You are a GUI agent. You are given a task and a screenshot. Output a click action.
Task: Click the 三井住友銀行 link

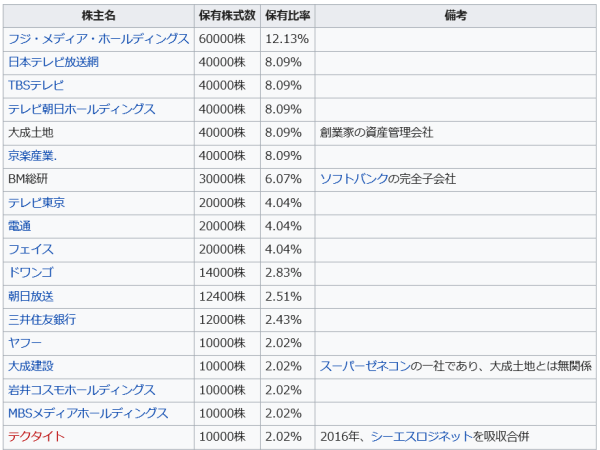(x=42, y=320)
